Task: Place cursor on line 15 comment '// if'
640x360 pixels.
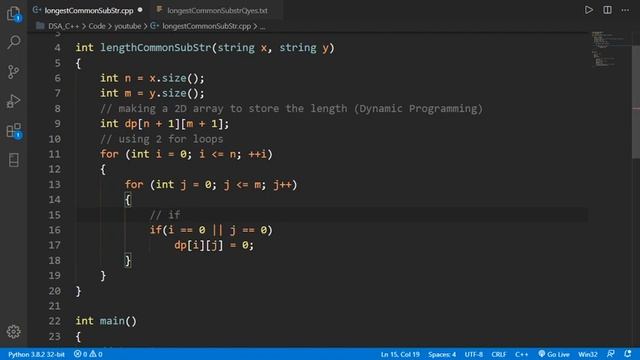Action: [x=165, y=215]
